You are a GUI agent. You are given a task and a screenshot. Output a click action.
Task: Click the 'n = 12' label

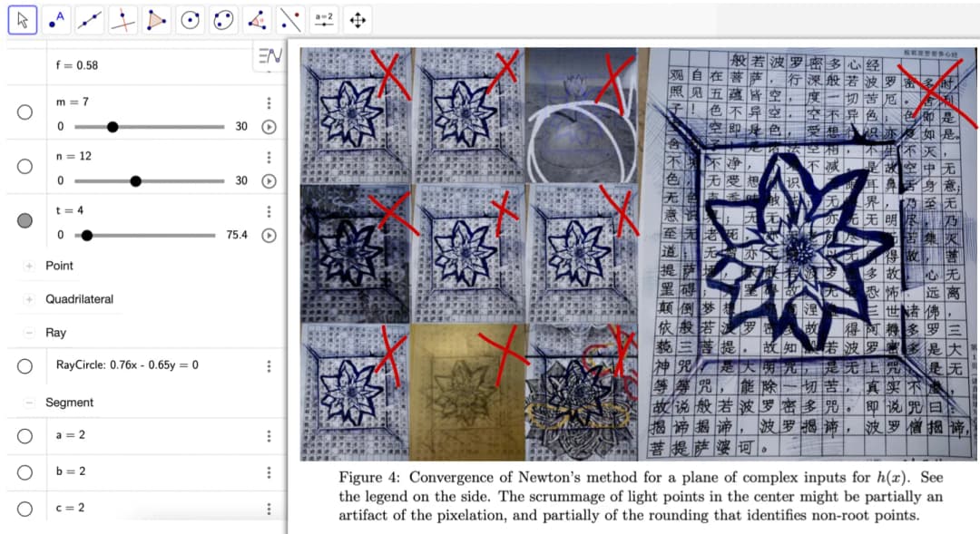[73, 156]
